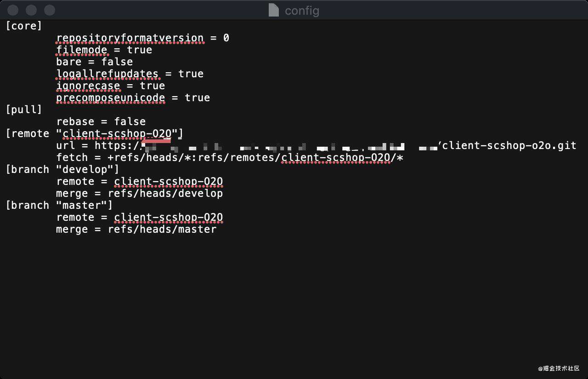Close the config editor window

pos(13,10)
